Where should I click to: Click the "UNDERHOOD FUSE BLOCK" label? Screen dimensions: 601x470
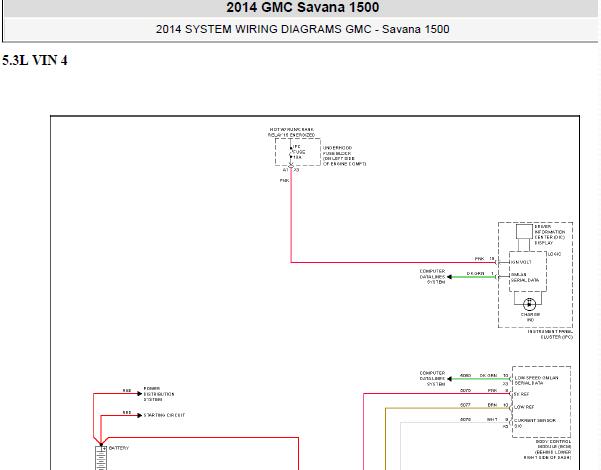[344, 156]
